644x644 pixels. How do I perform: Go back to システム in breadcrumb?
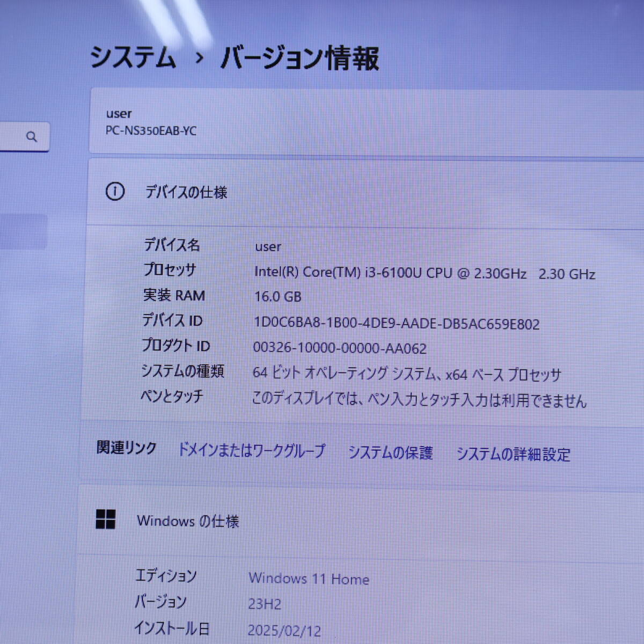pos(133,56)
